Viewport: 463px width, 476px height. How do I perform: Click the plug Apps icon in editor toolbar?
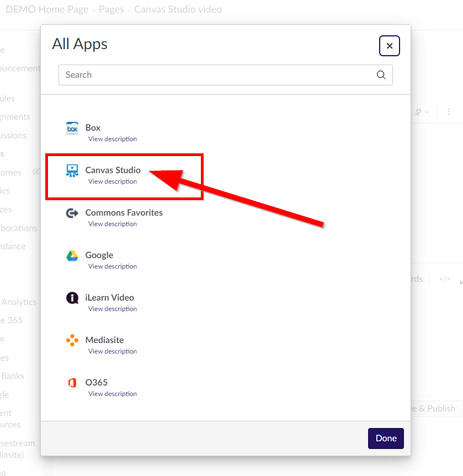(418, 112)
